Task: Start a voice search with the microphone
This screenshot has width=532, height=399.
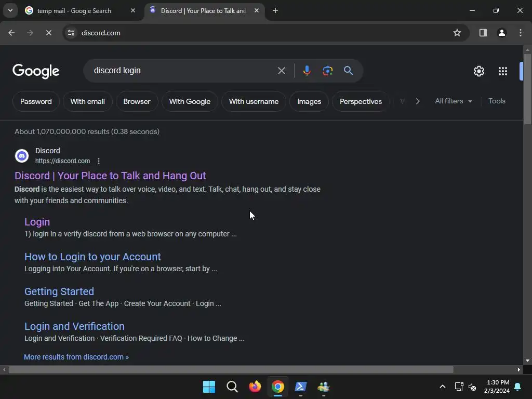Action: coord(307,71)
